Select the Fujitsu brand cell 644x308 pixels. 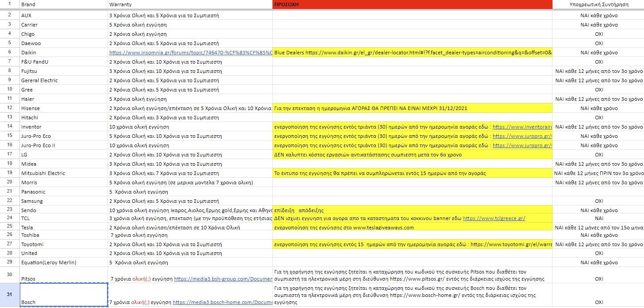pos(64,71)
